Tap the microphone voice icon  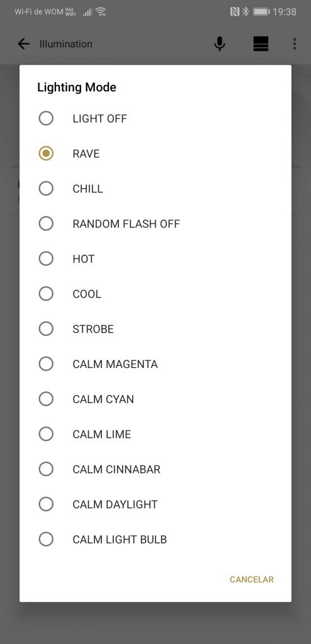pos(220,44)
